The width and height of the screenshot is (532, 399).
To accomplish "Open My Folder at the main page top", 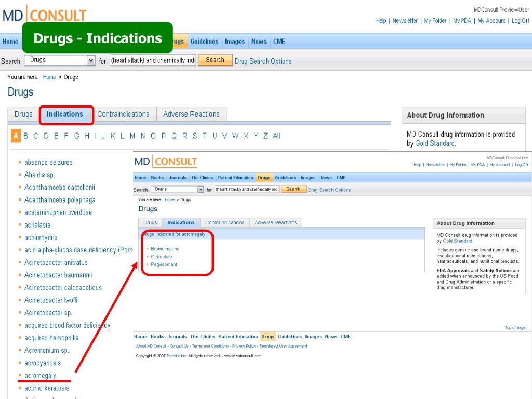I will [x=435, y=21].
